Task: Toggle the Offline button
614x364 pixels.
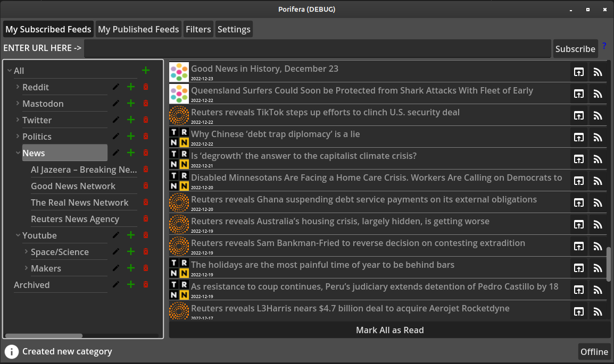Action: (x=594, y=351)
